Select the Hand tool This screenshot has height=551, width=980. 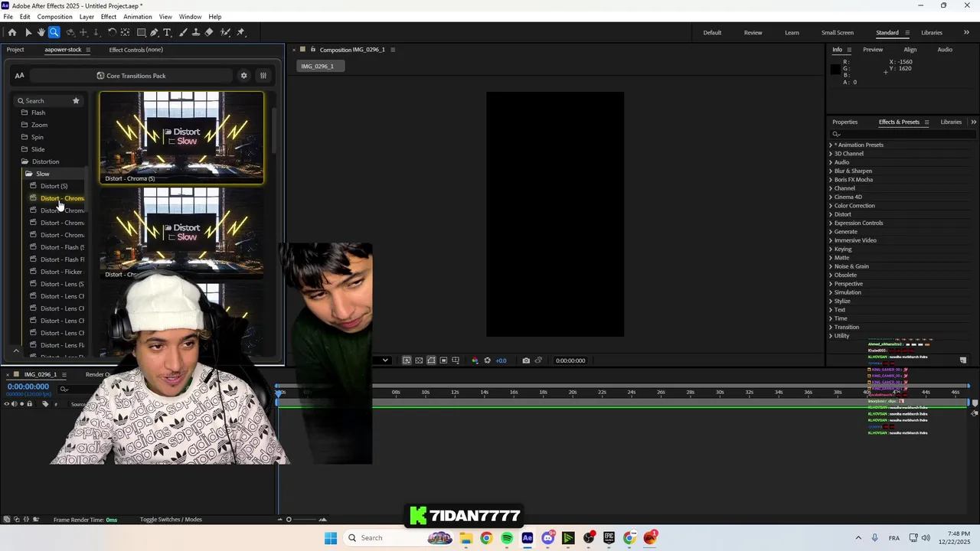point(41,32)
